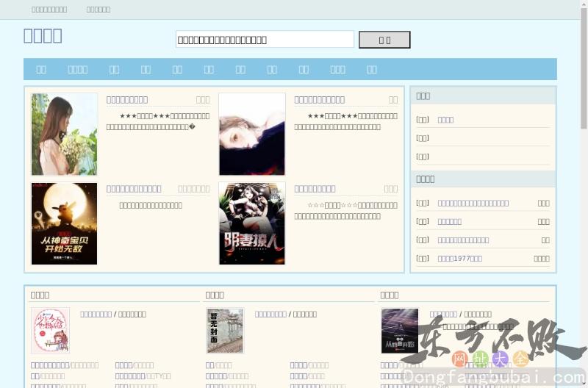
Task: Open the girl holding flowers book cover
Action: tap(65, 134)
